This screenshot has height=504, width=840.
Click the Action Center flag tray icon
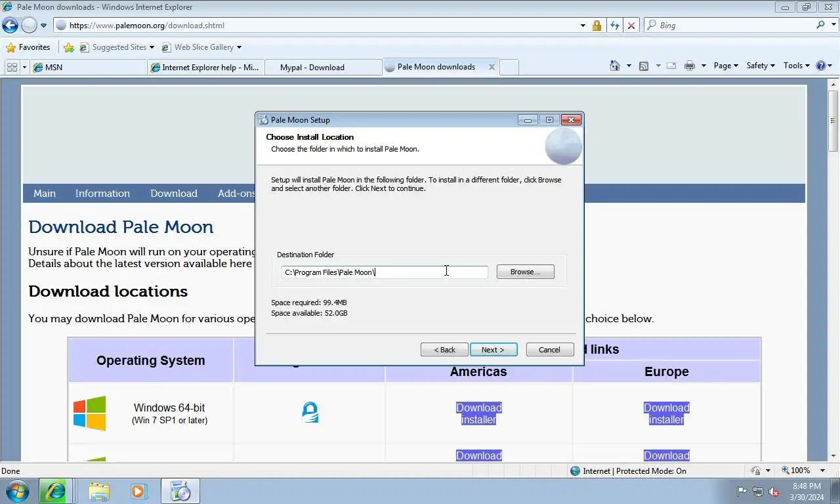tap(742, 492)
